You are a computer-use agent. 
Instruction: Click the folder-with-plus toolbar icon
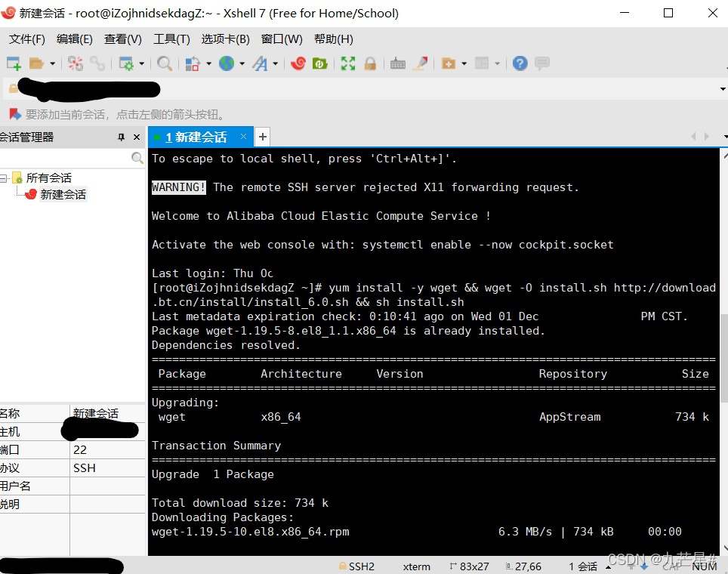(448, 63)
